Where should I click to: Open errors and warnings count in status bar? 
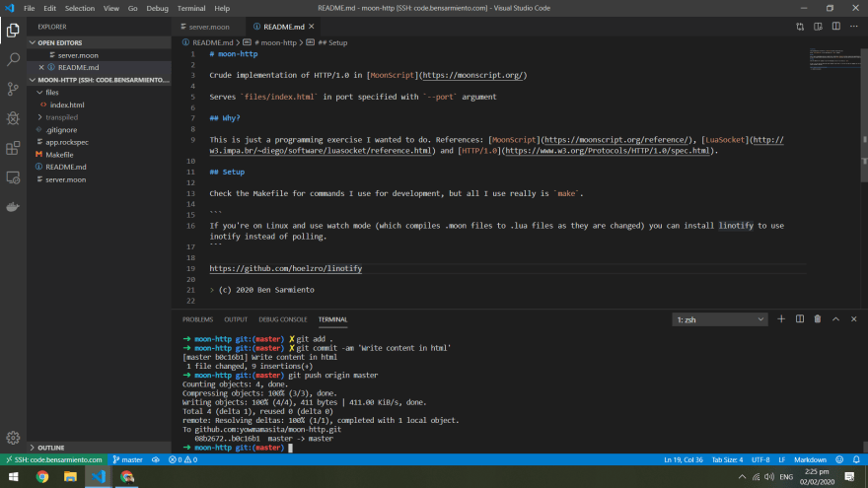pos(182,459)
